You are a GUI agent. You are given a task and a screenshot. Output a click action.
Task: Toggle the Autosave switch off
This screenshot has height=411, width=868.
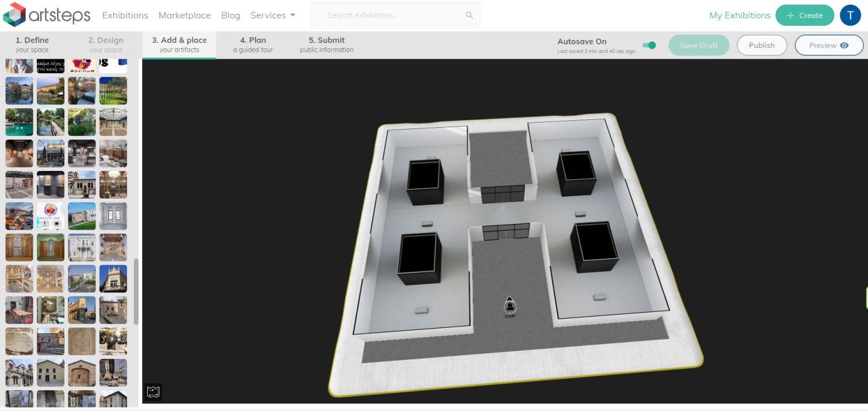(x=649, y=45)
